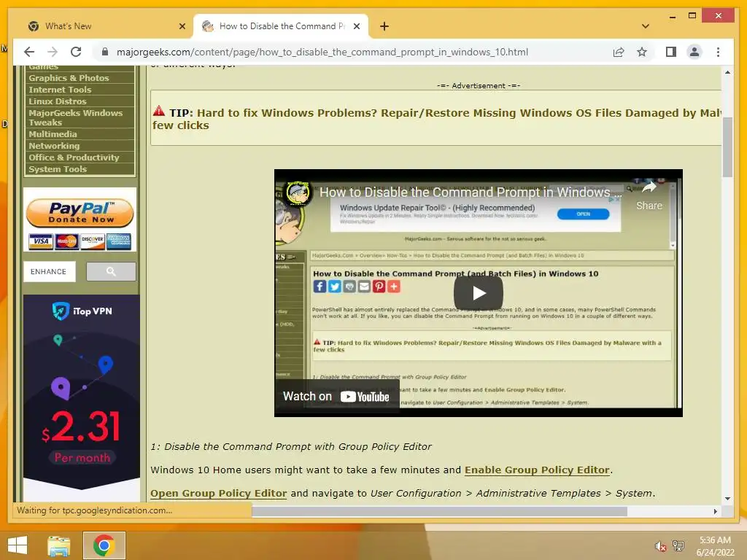Click PayPal Donate Now button
Image resolution: width=747 pixels, height=560 pixels.
tap(80, 212)
